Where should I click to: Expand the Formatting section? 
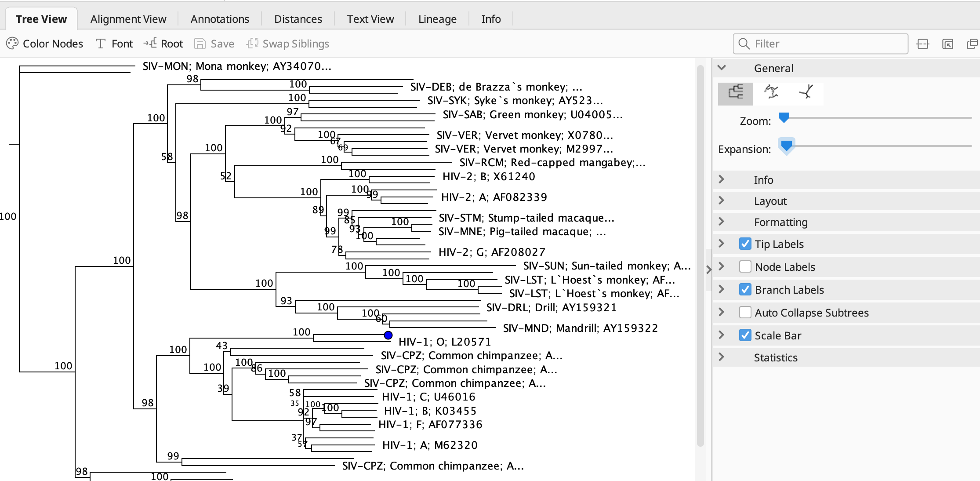pos(721,222)
